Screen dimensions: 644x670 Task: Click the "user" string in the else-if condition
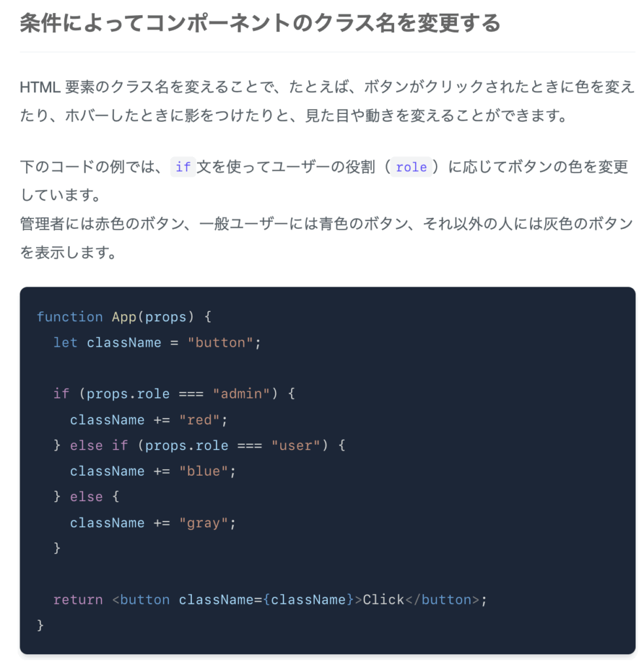tap(296, 445)
